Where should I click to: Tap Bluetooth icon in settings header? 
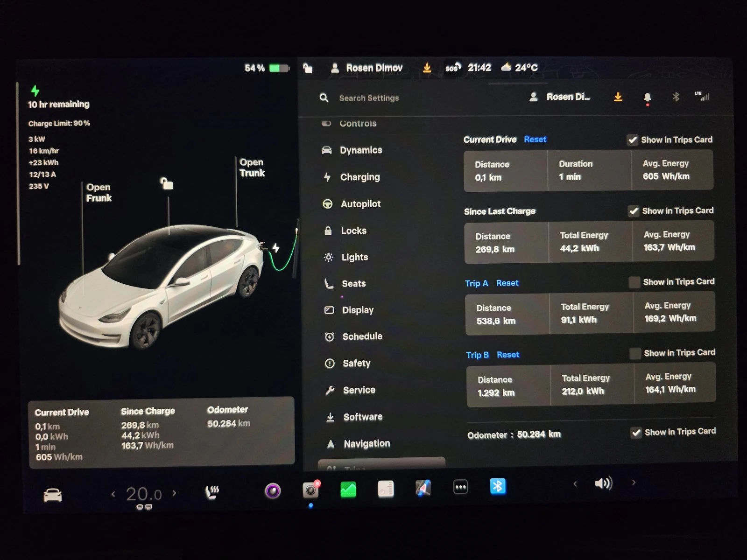point(676,97)
